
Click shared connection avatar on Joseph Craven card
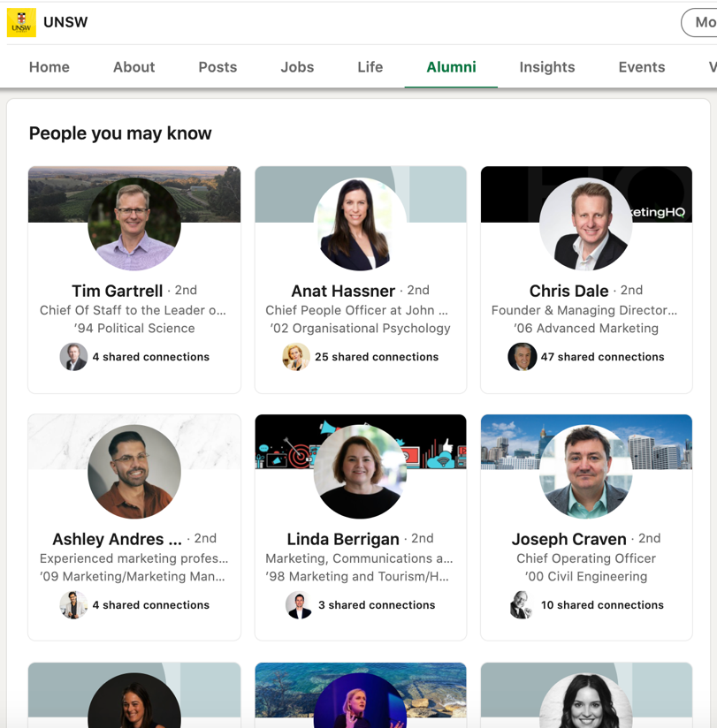click(522, 604)
